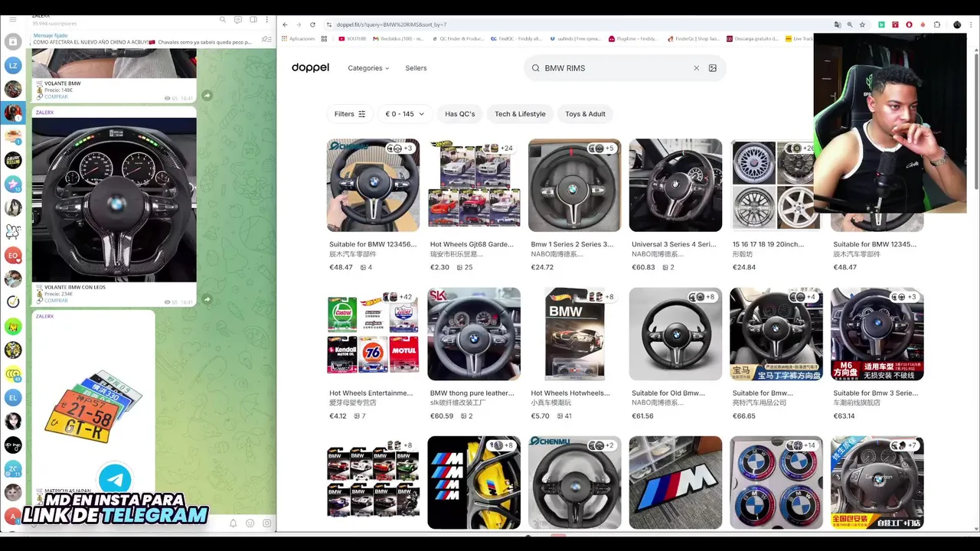Open the EL chat in Telegram sidebar
Screen dimensions: 980x551
(x=13, y=398)
